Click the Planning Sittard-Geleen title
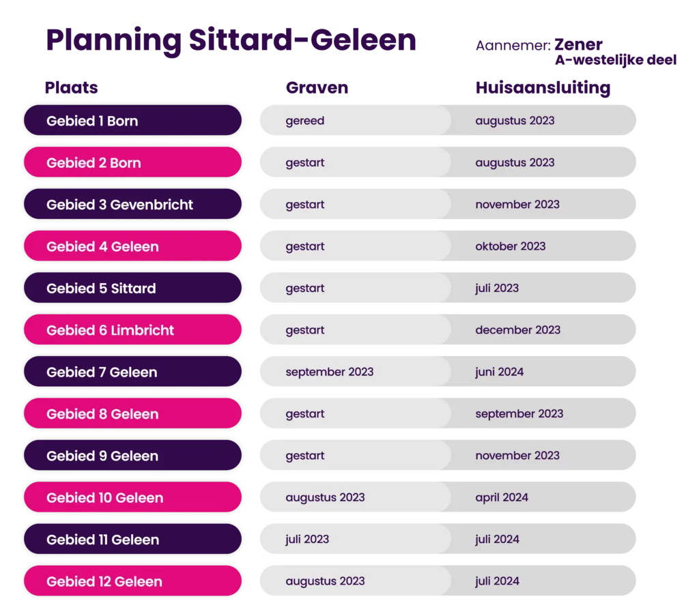 pyautogui.click(x=231, y=41)
